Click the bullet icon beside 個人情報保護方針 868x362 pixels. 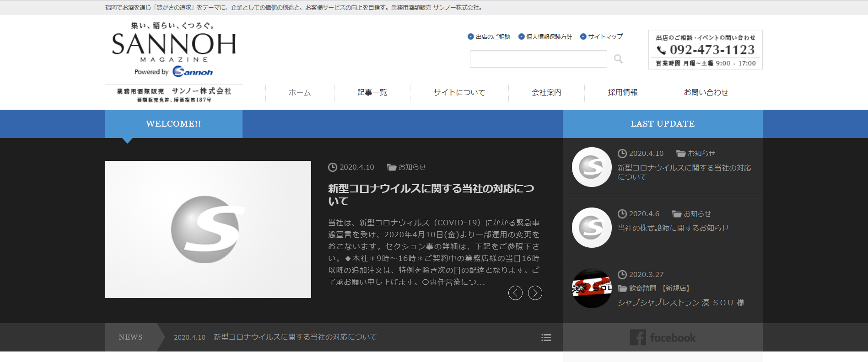pos(521,37)
